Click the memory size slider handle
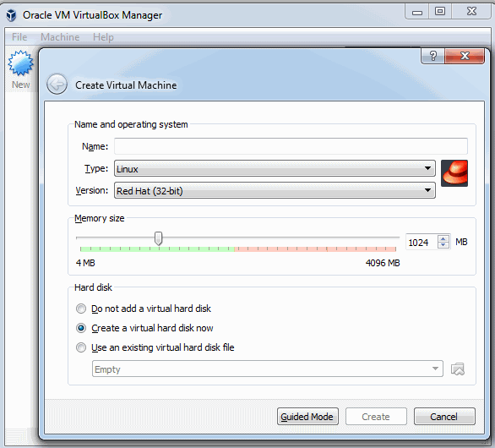Viewport: 495px width, 448px height. pyautogui.click(x=159, y=238)
